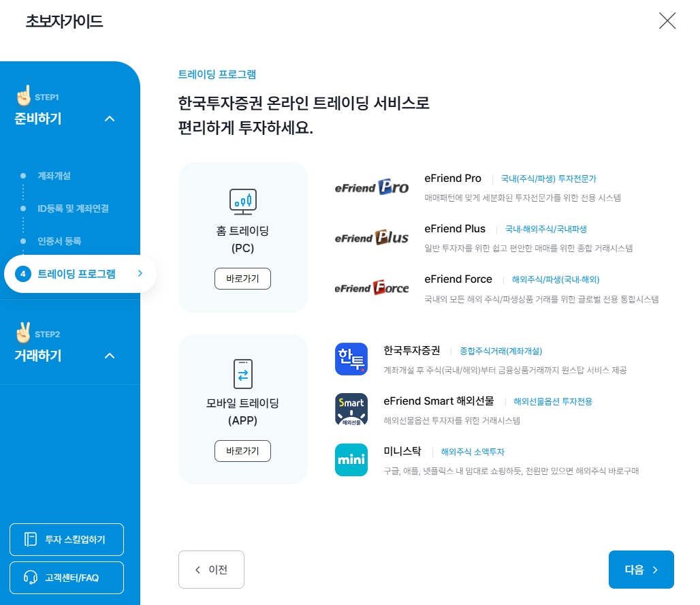Click the eFriend Force title text
This screenshot has height=605, width=700.
point(458,279)
